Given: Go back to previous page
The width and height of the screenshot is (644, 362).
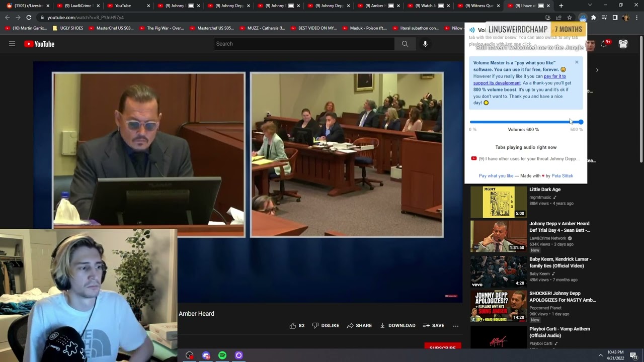Looking at the screenshot, I should (7, 18).
